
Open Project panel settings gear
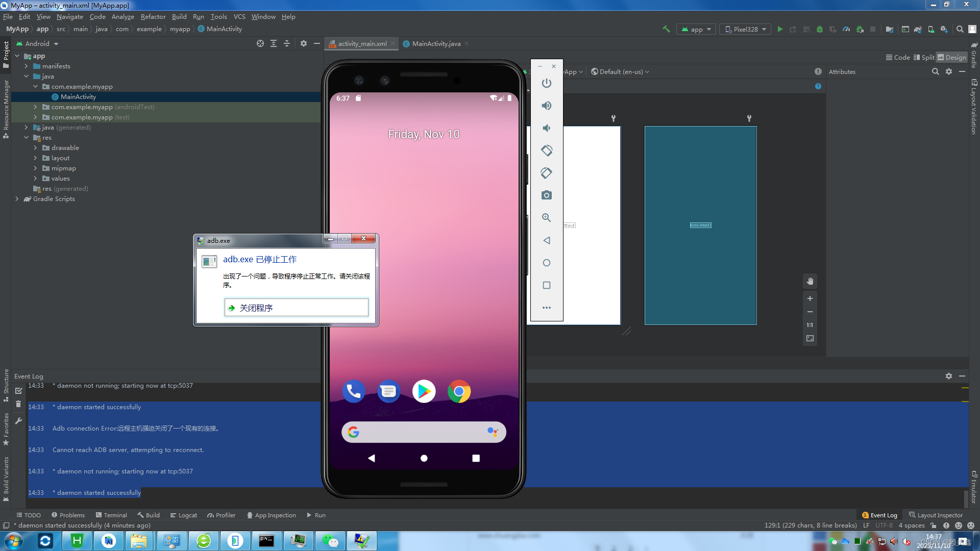click(x=304, y=43)
